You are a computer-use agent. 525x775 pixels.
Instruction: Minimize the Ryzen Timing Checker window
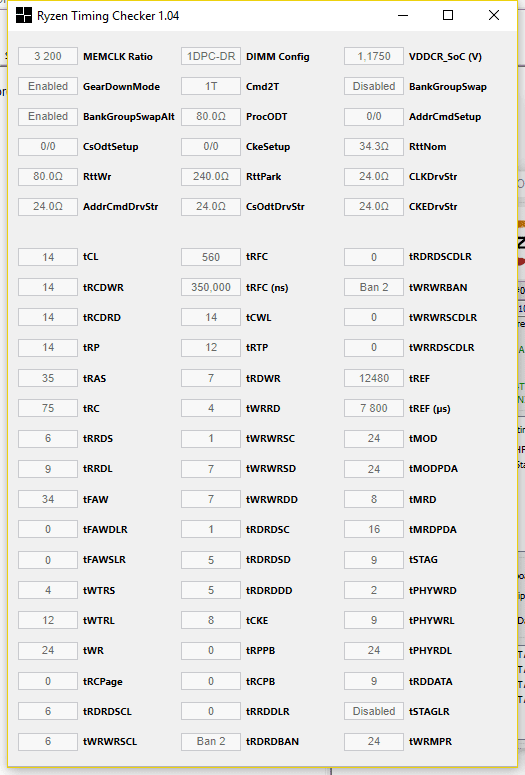(403, 15)
